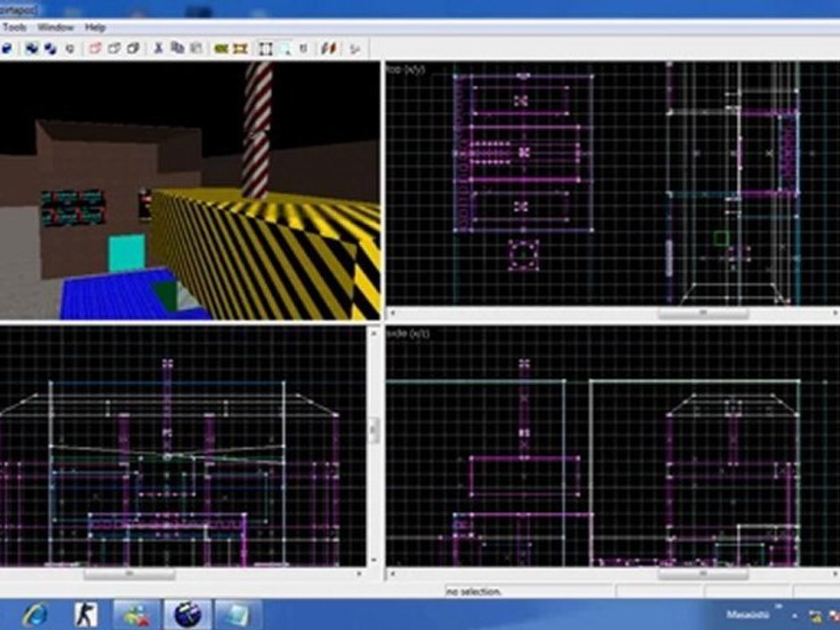Hide selected objects with pink icon
The image size is (840, 630).
pos(94,49)
